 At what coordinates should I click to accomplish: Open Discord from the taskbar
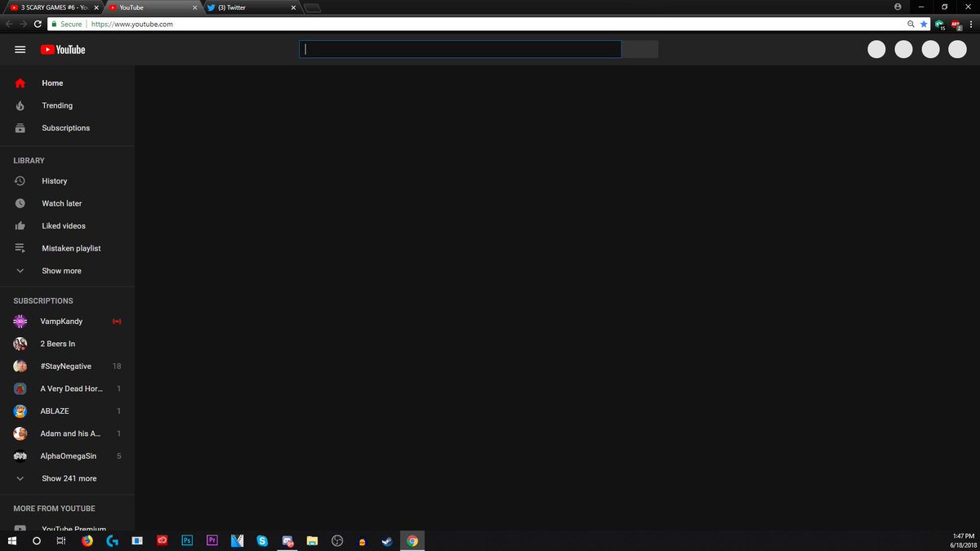[x=287, y=540]
